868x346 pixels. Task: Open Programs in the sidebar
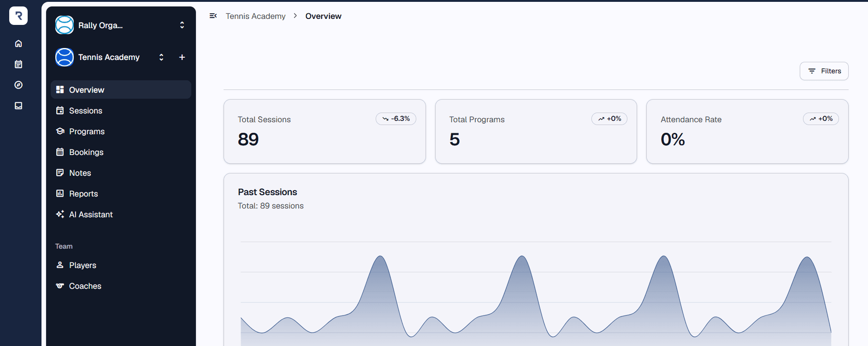tap(121, 131)
